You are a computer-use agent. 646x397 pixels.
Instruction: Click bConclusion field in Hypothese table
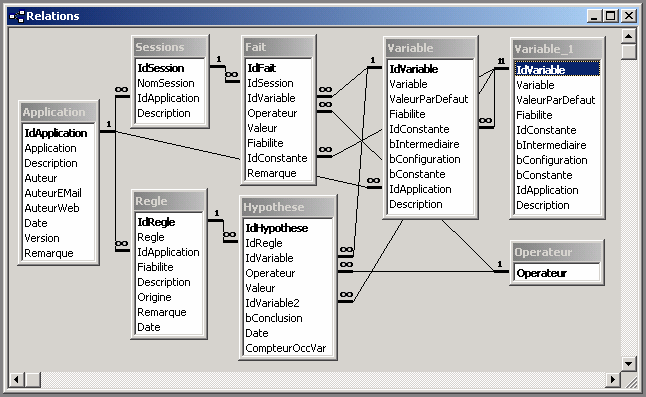tap(274, 318)
